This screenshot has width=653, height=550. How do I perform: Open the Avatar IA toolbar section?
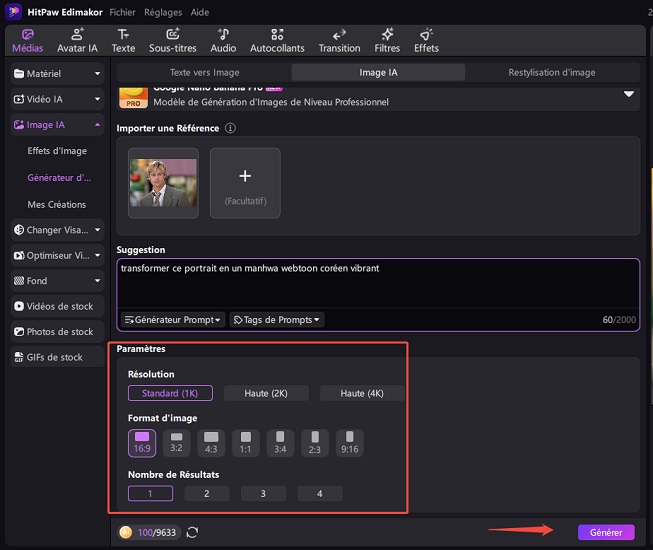(77, 40)
